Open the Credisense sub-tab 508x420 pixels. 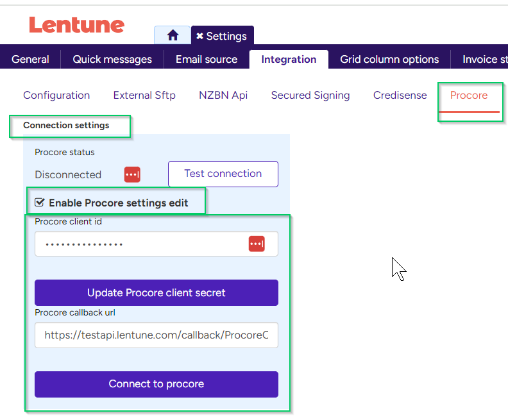click(400, 96)
